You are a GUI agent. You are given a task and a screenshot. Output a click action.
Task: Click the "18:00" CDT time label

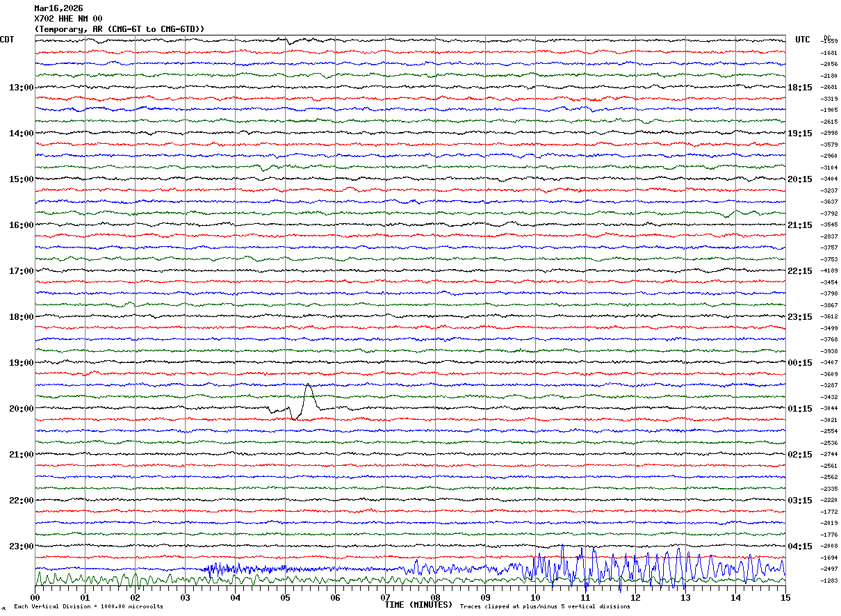(x=21, y=317)
